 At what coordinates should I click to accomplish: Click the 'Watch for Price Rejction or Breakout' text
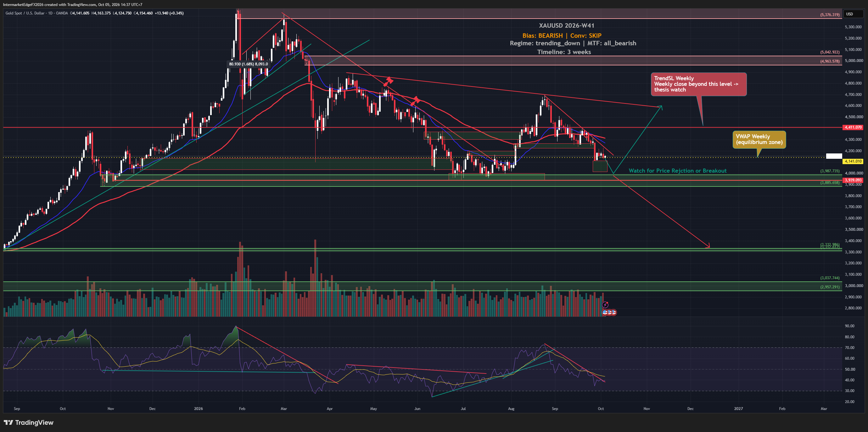pyautogui.click(x=678, y=171)
